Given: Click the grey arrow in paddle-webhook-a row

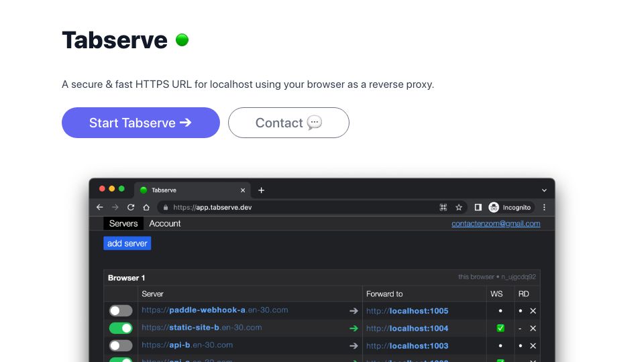Looking at the screenshot, I should [354, 310].
